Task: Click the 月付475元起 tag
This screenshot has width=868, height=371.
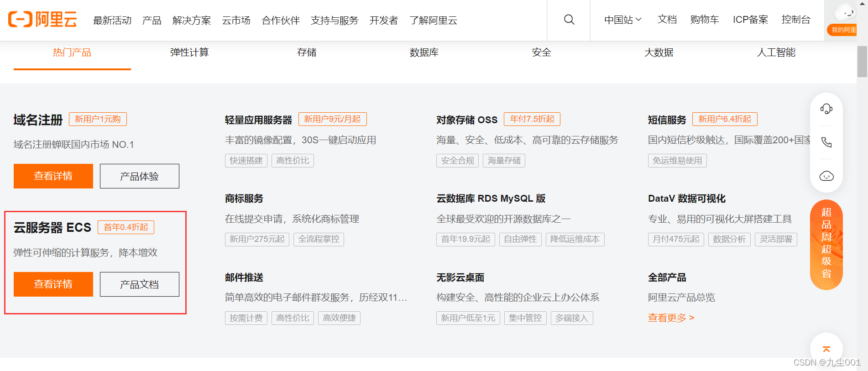Action: tap(676, 239)
